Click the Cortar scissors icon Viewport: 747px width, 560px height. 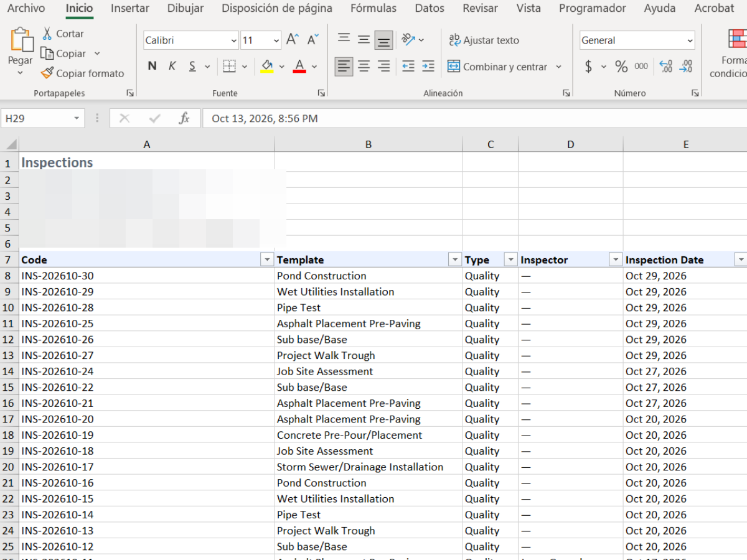pos(47,34)
